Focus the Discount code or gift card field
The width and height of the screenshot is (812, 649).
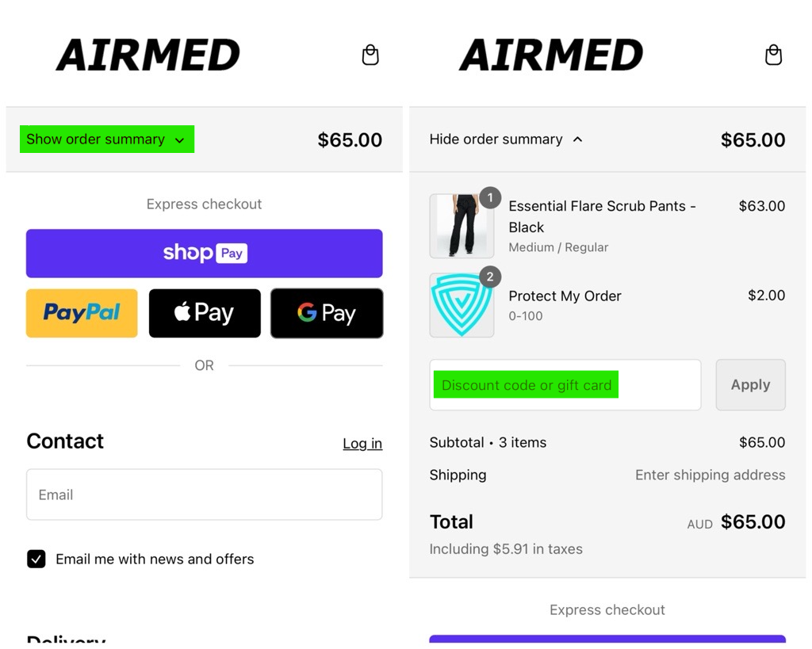pyautogui.click(x=565, y=385)
